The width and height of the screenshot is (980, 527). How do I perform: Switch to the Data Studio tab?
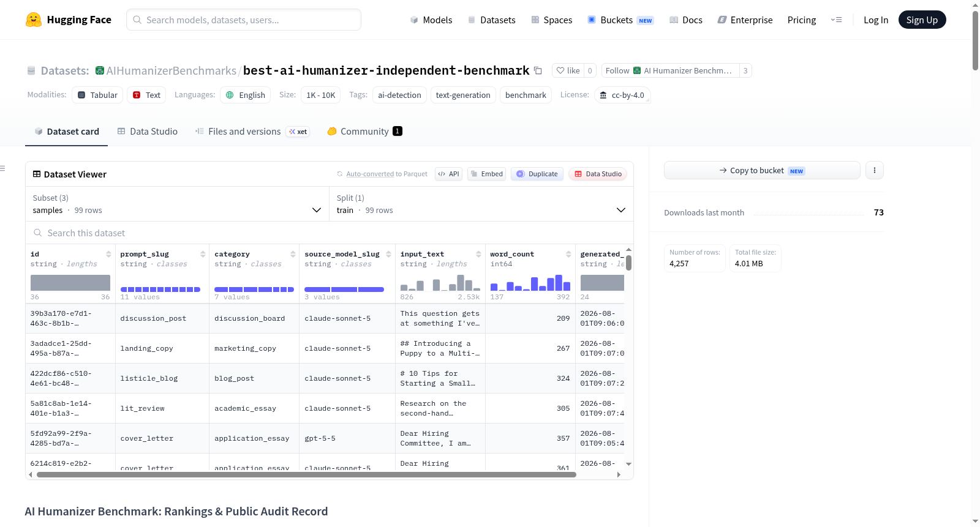tap(148, 131)
